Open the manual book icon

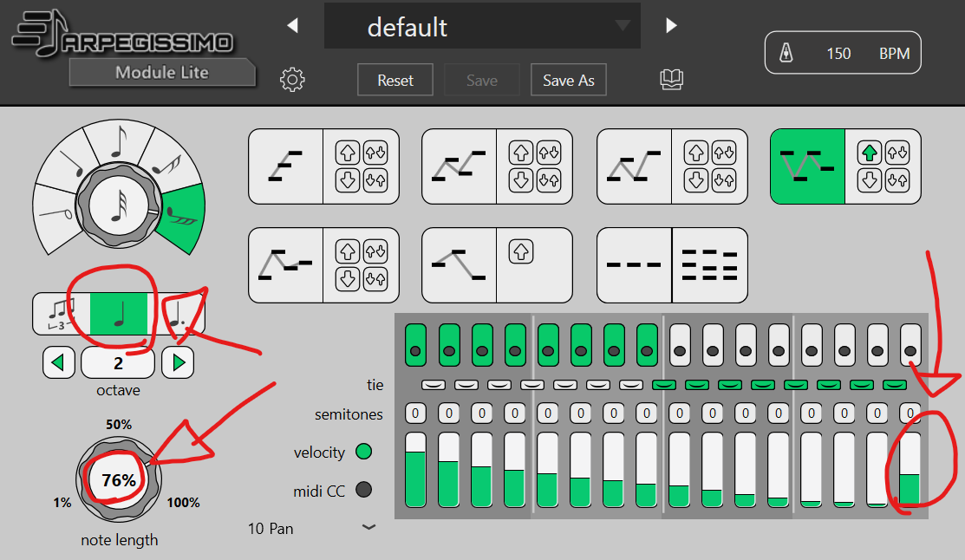click(671, 80)
